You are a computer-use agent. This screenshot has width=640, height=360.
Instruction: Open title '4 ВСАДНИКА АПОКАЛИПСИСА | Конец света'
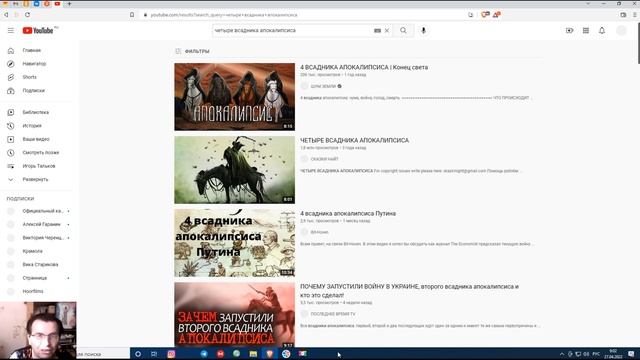[x=364, y=67]
